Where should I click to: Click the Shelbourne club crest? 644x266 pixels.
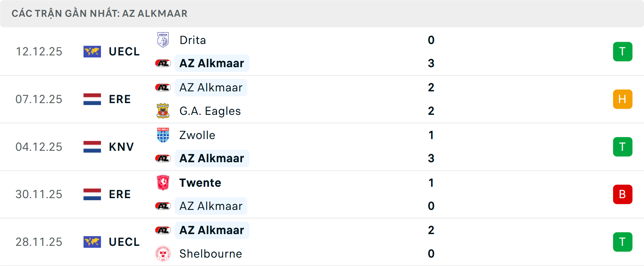coord(163,254)
